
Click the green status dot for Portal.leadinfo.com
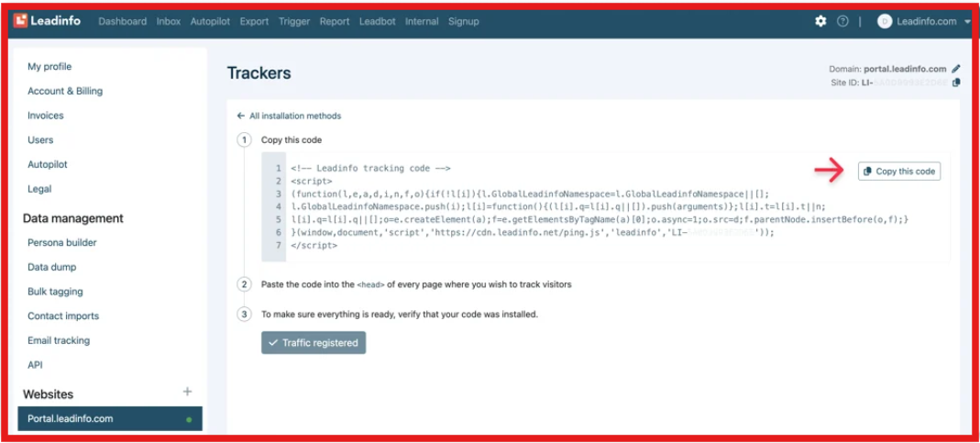click(189, 419)
